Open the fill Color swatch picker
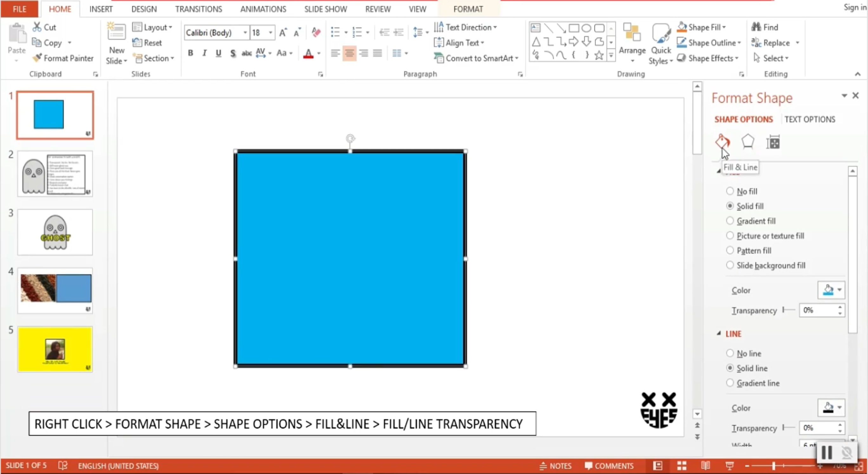This screenshot has width=868, height=474. pyautogui.click(x=831, y=290)
